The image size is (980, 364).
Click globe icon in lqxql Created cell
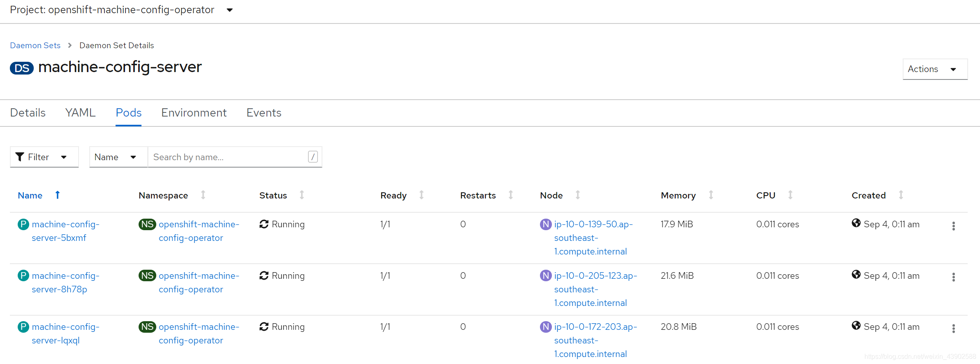pos(856,326)
